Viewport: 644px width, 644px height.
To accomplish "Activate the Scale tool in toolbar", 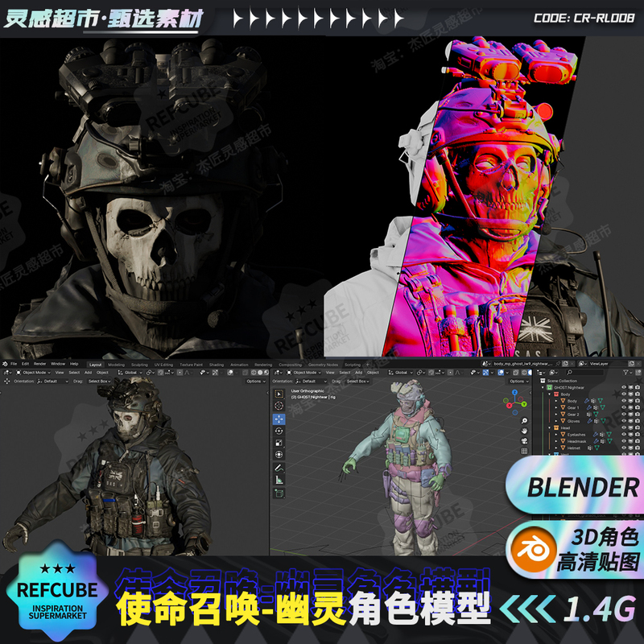I will (279, 443).
